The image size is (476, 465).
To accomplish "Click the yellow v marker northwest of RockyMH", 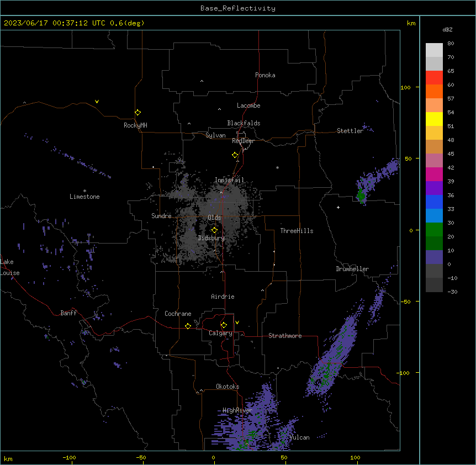I will (x=97, y=102).
